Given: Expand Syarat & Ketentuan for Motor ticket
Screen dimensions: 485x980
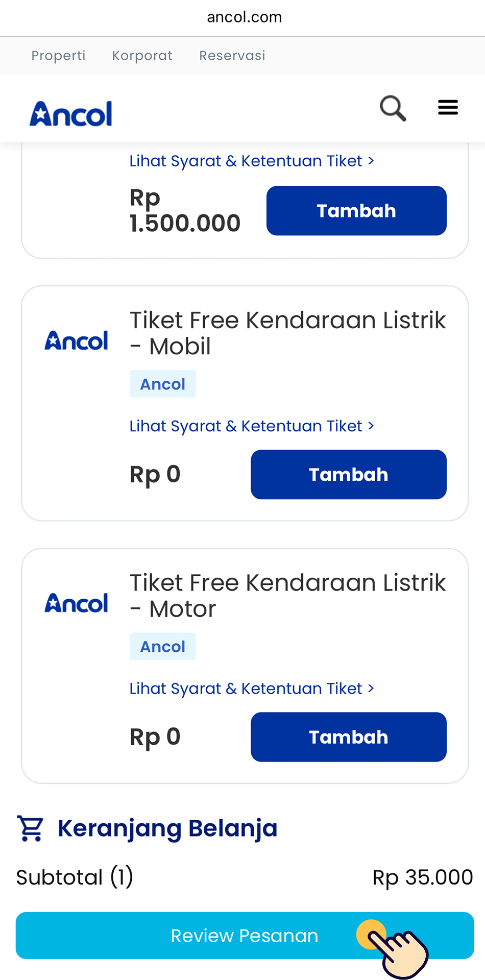Looking at the screenshot, I should [252, 689].
